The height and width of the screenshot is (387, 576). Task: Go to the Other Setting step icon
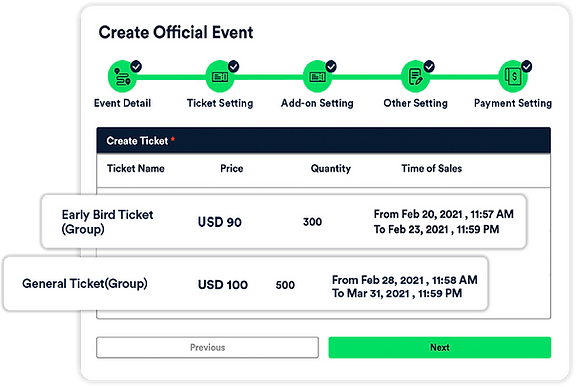coord(415,77)
